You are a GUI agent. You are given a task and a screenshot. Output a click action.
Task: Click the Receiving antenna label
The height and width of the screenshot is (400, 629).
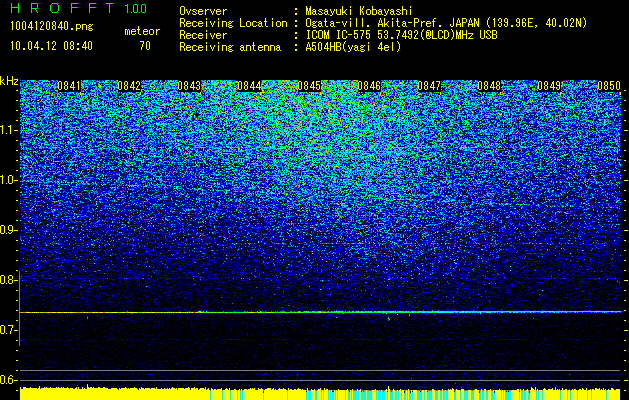tap(230, 47)
